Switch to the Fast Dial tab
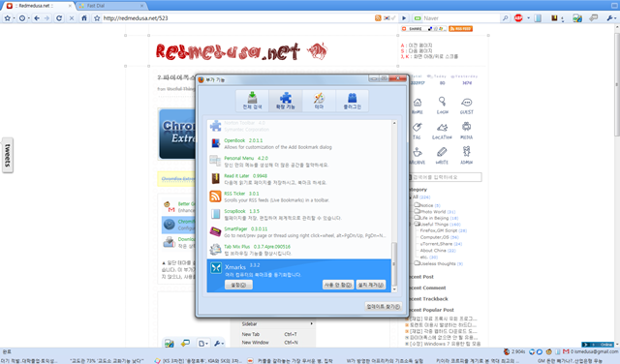The height and width of the screenshot is (364, 620). (112, 6)
